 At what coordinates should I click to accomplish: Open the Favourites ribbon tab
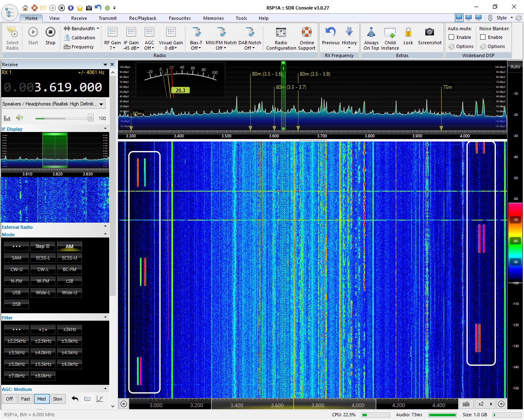180,18
